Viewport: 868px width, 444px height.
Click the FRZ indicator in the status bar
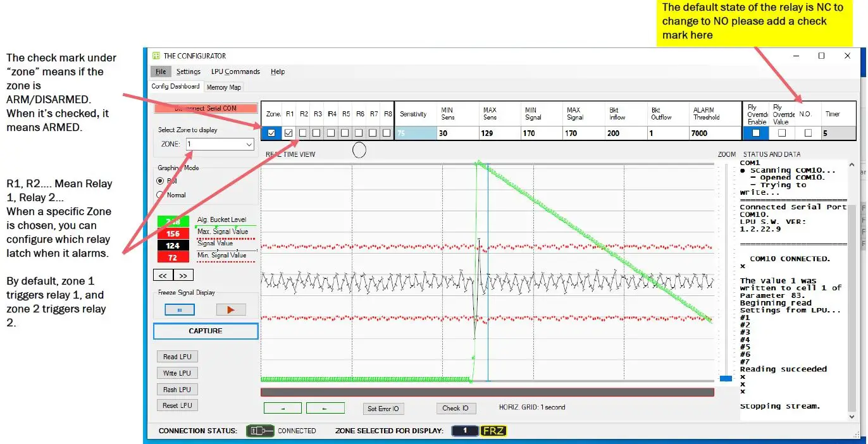pos(493,431)
